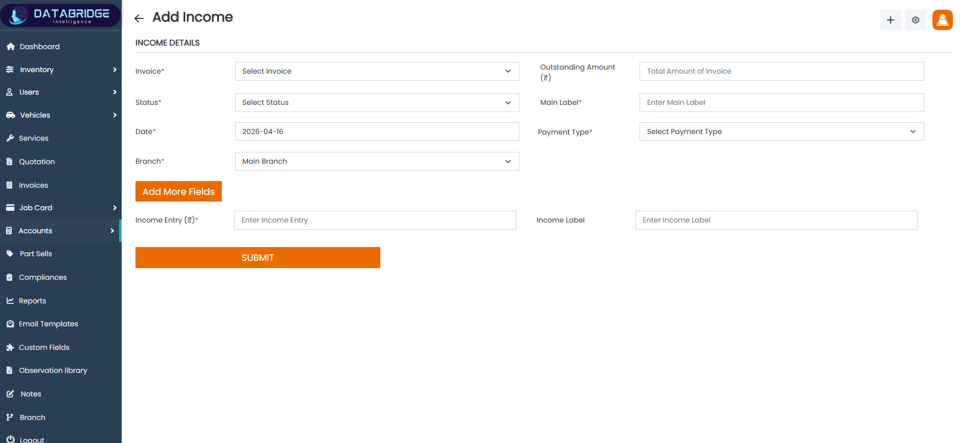Click the plus icon in the top bar
Viewport: 980px width, 443px height.
click(890, 20)
